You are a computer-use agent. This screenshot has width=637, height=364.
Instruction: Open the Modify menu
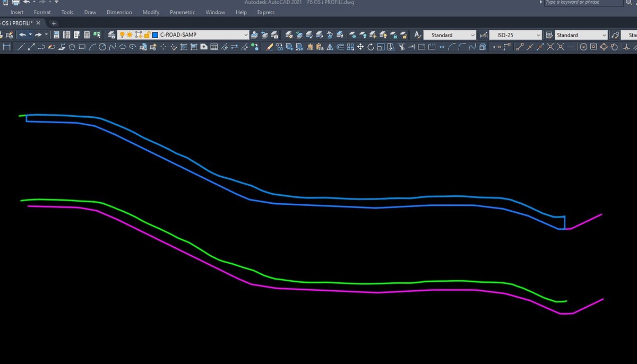(x=151, y=12)
